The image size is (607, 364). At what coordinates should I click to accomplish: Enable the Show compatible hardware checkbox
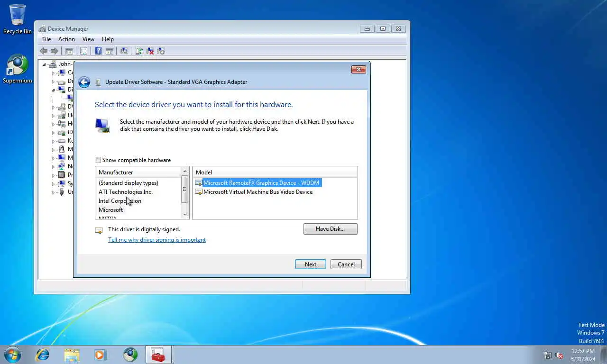98,160
